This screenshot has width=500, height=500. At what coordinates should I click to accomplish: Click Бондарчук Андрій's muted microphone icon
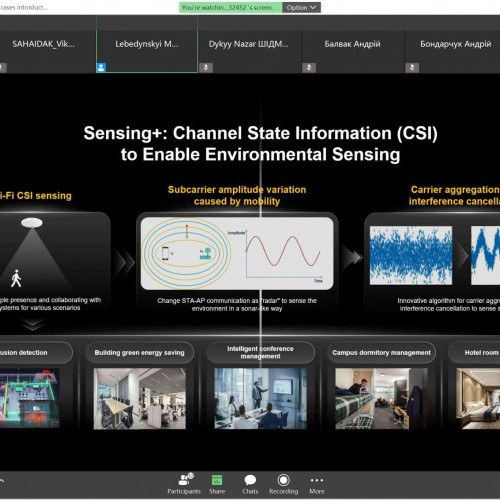tap(412, 68)
